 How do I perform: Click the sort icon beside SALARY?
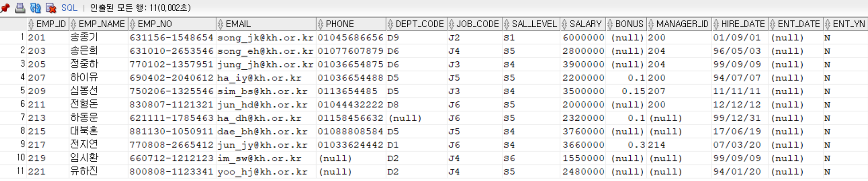(564, 24)
